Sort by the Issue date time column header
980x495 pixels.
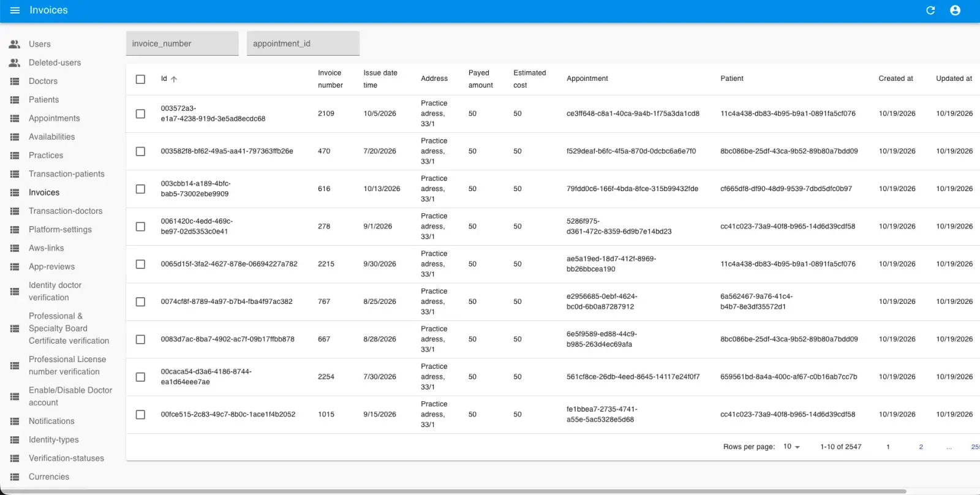click(380, 79)
